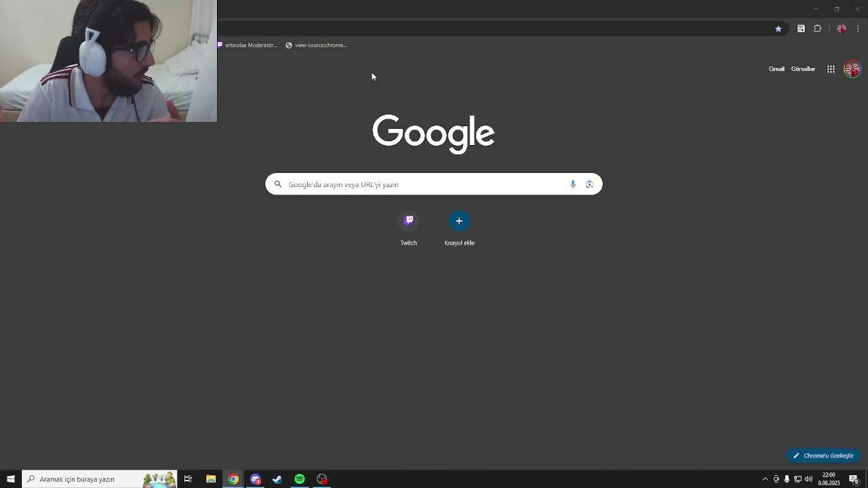Open Spotify from the taskbar

[300, 479]
